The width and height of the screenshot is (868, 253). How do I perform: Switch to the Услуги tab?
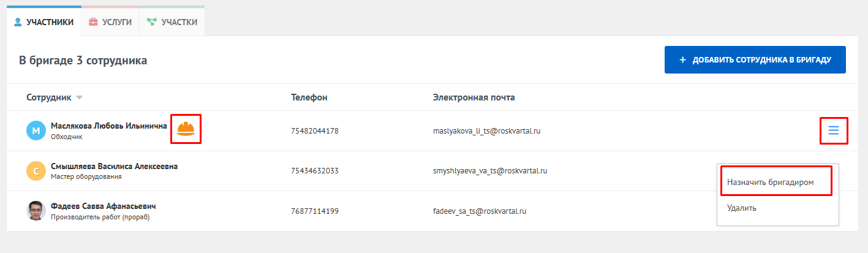[110, 22]
